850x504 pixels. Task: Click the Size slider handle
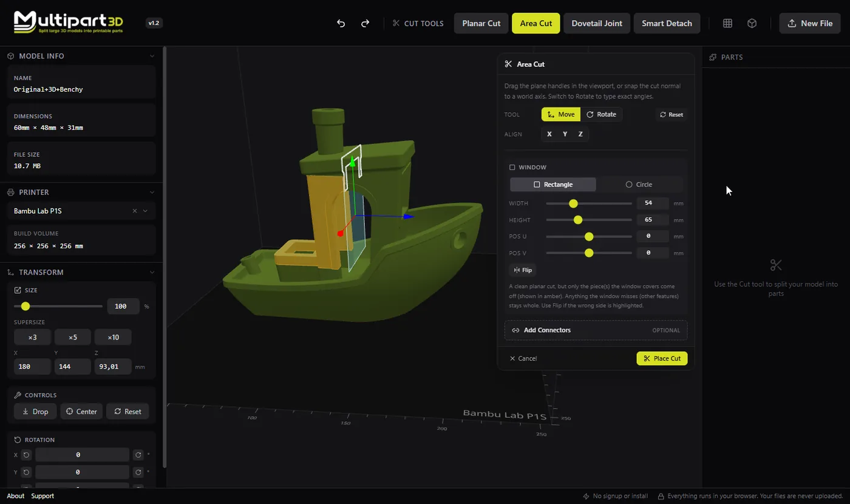tap(25, 306)
